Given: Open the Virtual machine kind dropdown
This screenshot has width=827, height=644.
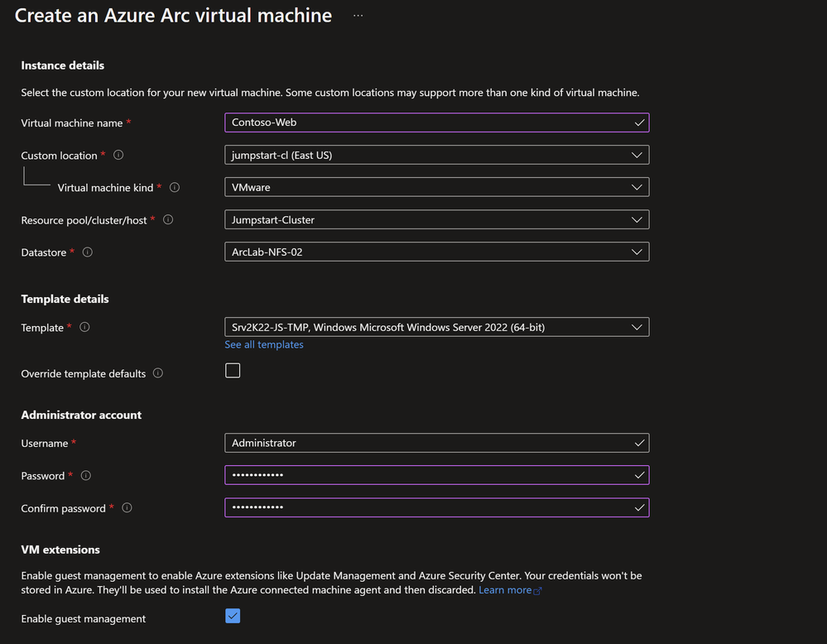Looking at the screenshot, I should (x=437, y=187).
